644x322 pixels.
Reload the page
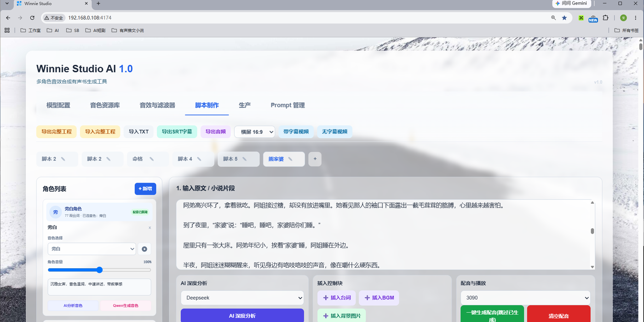pyautogui.click(x=32, y=17)
